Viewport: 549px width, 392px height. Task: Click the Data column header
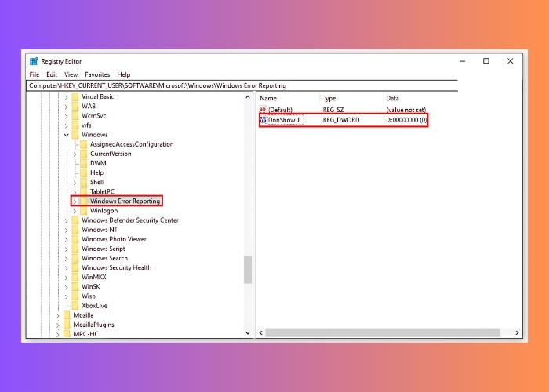click(392, 99)
